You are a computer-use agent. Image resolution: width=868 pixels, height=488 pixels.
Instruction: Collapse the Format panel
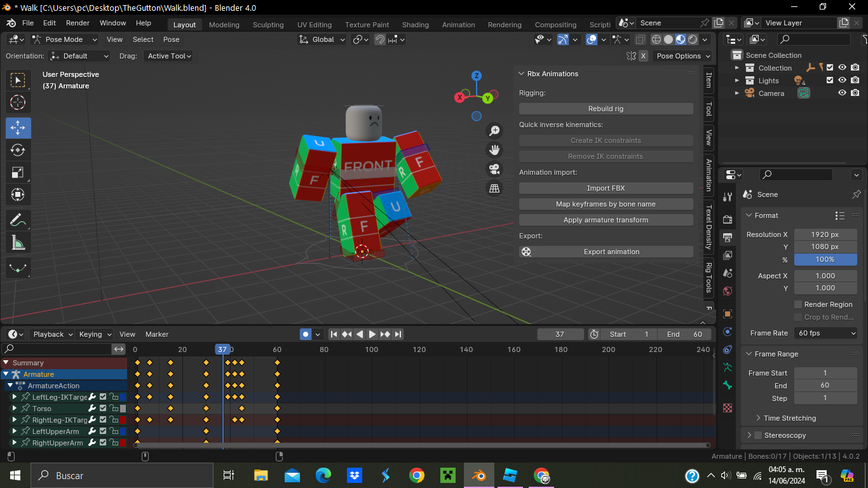pos(749,215)
